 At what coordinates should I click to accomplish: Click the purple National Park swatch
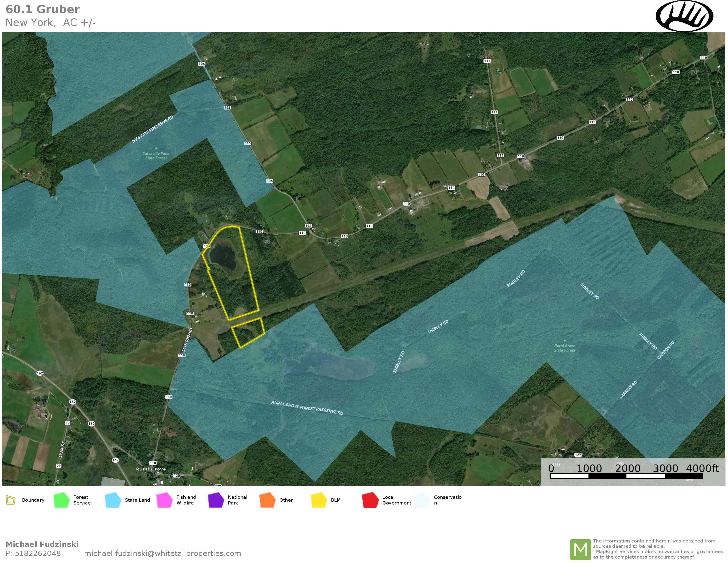pos(216,500)
